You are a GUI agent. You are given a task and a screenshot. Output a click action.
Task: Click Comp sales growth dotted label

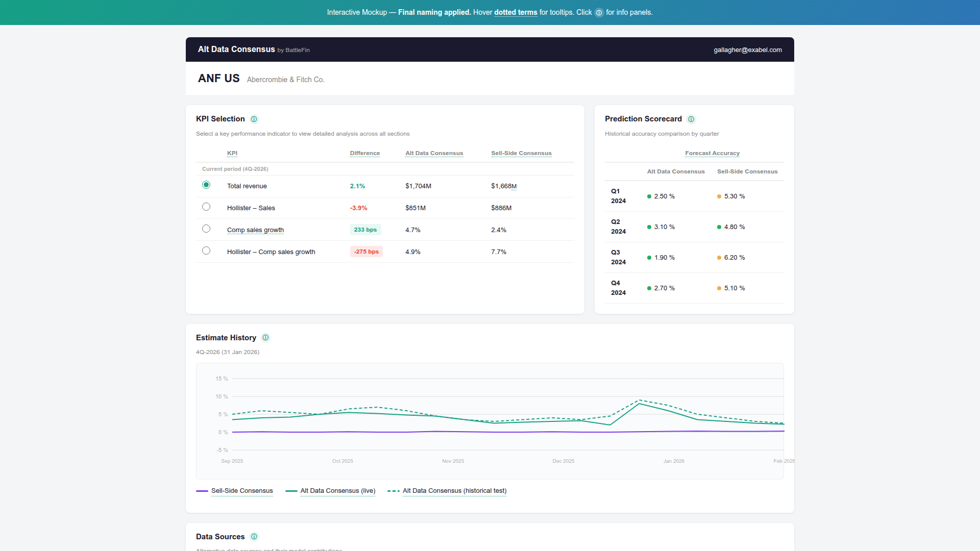pos(255,230)
